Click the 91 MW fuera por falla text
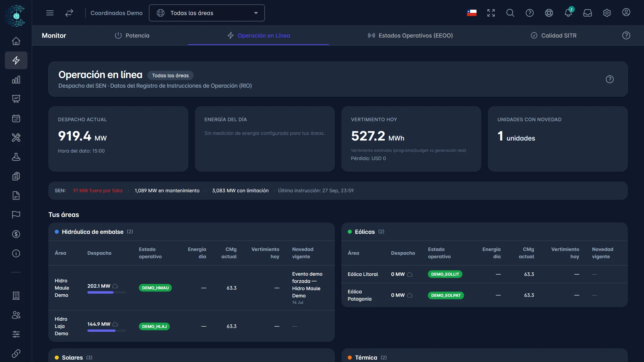 click(98, 191)
